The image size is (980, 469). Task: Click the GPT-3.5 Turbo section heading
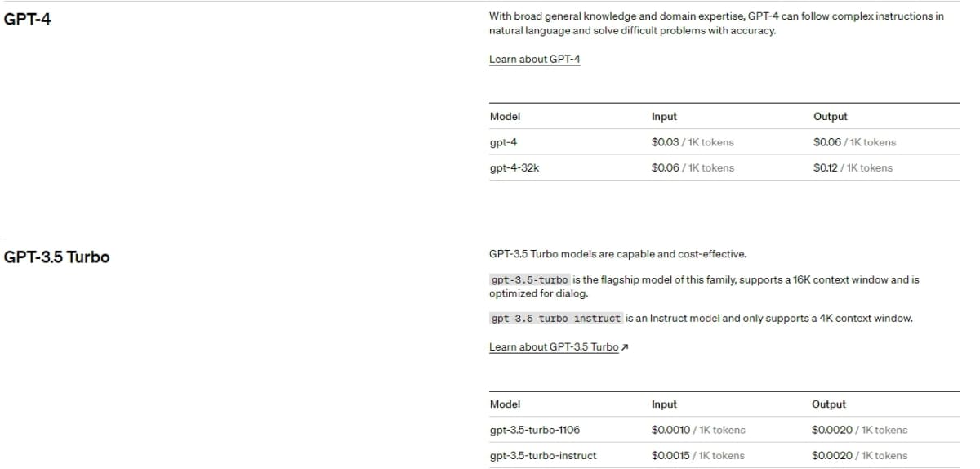click(57, 257)
